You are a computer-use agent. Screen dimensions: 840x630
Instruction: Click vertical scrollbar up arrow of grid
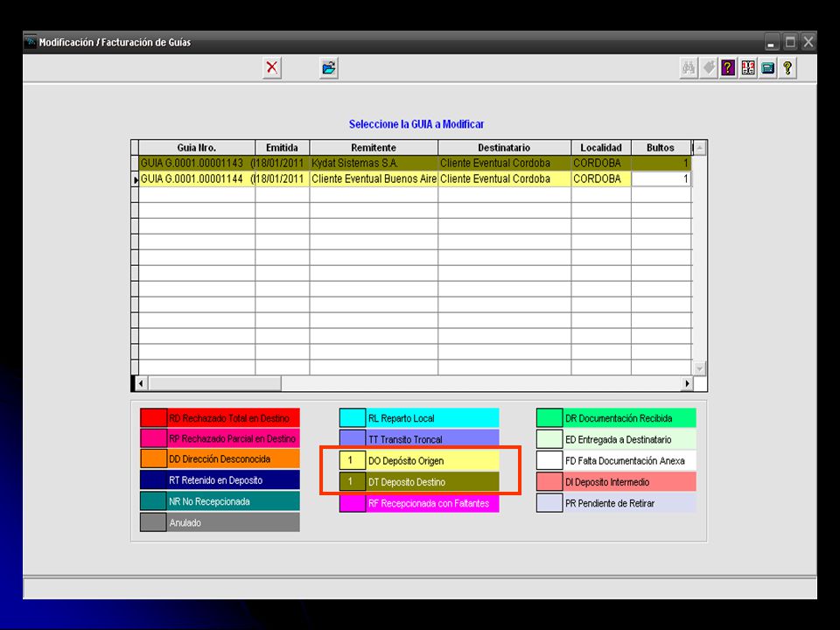pyautogui.click(x=700, y=148)
